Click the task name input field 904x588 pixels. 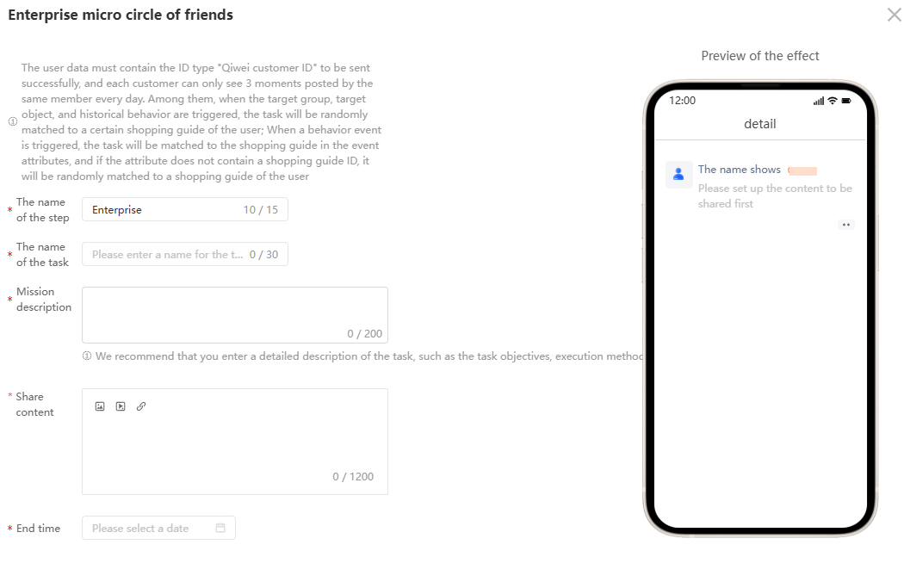click(x=185, y=254)
